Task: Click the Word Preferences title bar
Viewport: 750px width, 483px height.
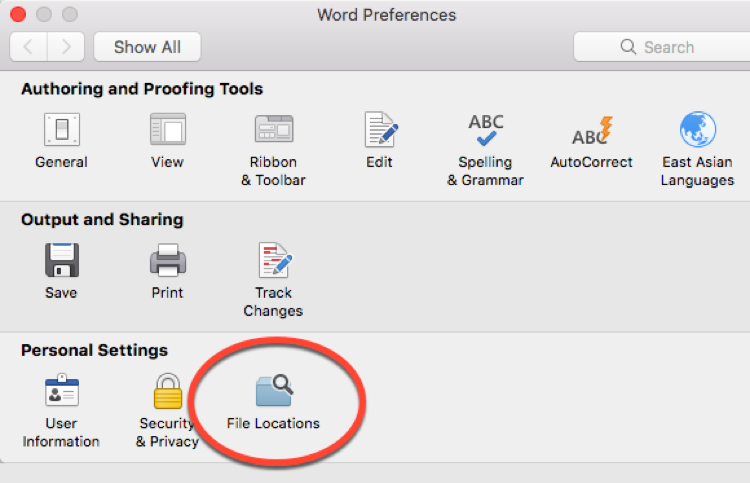Action: point(386,15)
